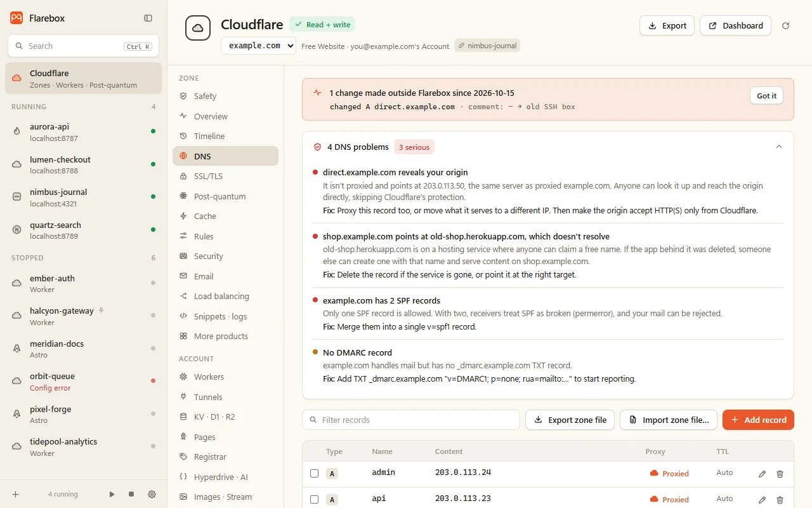Toggle the sidebar panel icon
The image size is (812, 508).
[x=148, y=18]
